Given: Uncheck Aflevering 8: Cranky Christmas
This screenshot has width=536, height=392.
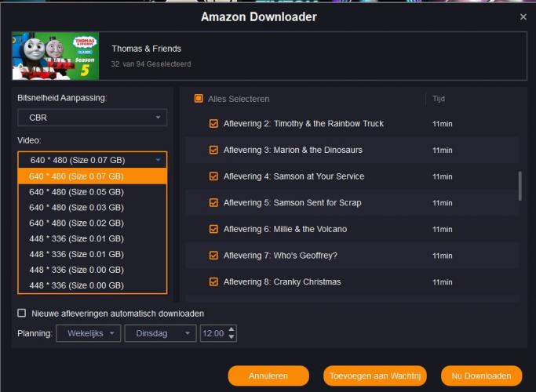Looking at the screenshot, I should [x=213, y=281].
